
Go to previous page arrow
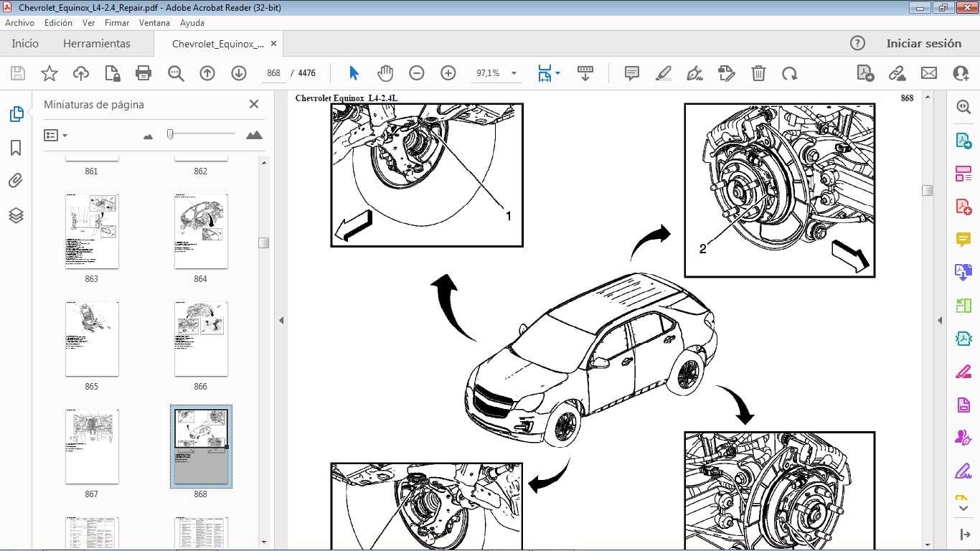(x=207, y=73)
